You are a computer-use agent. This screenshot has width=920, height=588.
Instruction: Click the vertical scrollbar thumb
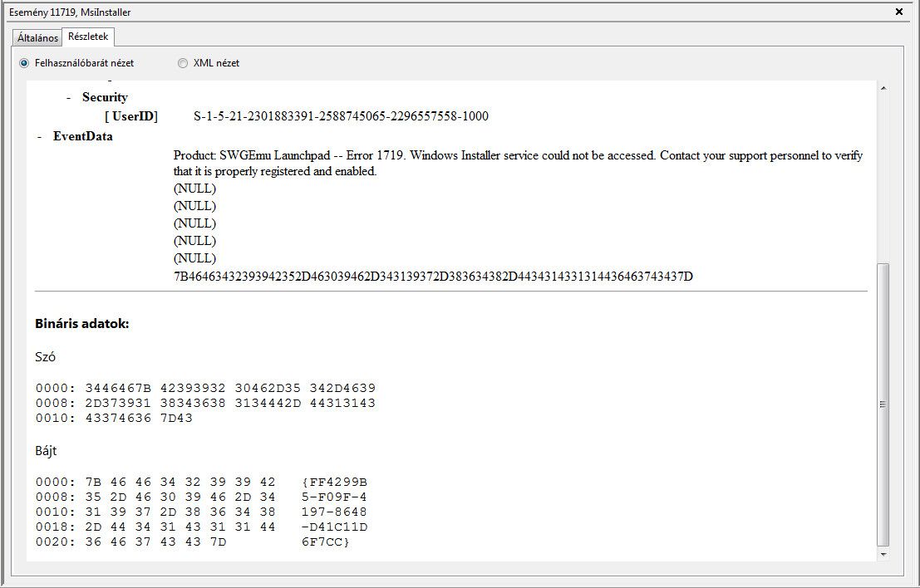tap(883, 404)
